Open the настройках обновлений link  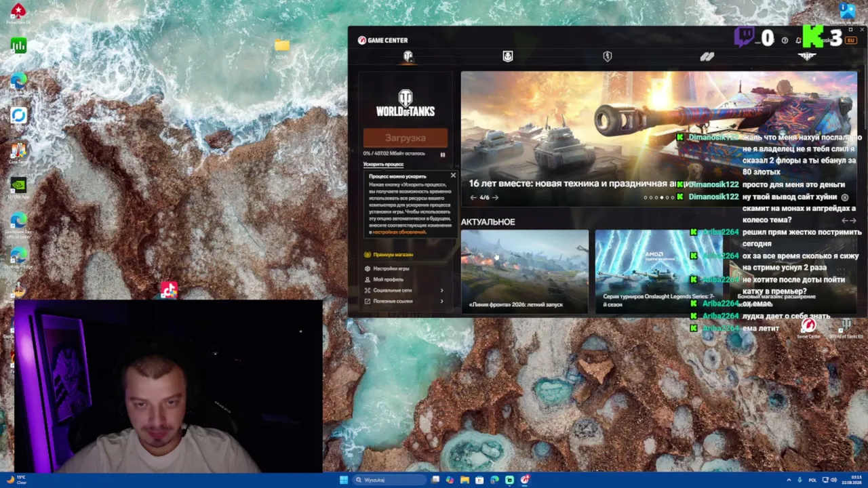pos(399,232)
